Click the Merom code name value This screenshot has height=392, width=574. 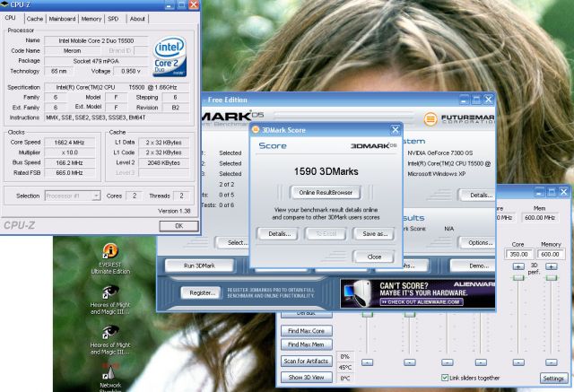72,51
